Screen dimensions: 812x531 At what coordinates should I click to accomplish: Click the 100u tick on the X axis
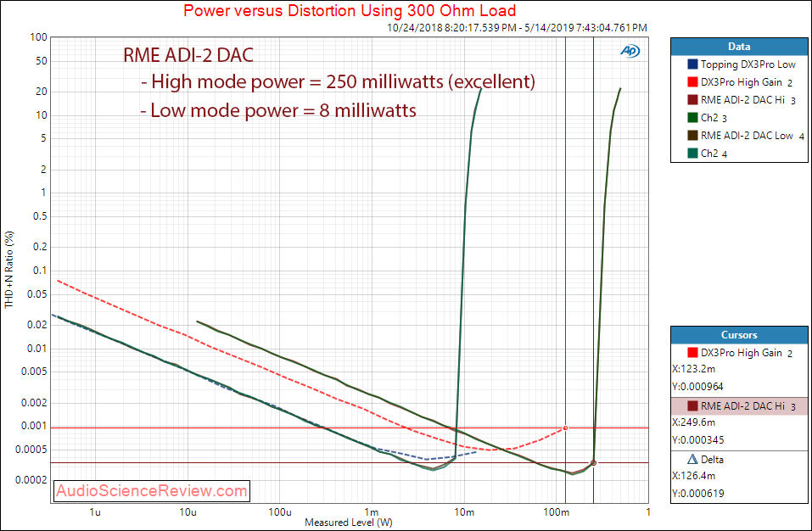click(x=280, y=512)
